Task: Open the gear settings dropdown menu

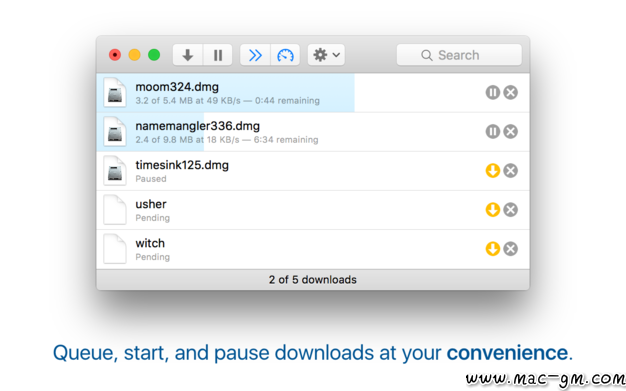Action: pos(326,55)
